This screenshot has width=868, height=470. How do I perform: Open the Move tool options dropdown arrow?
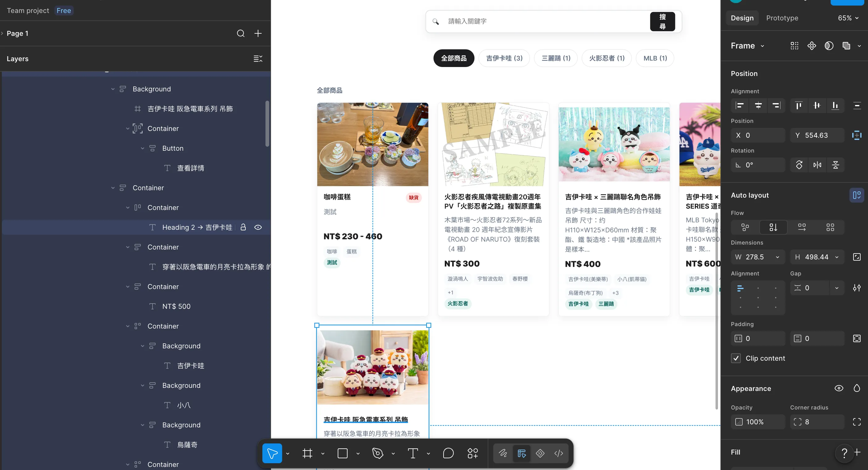(287, 454)
